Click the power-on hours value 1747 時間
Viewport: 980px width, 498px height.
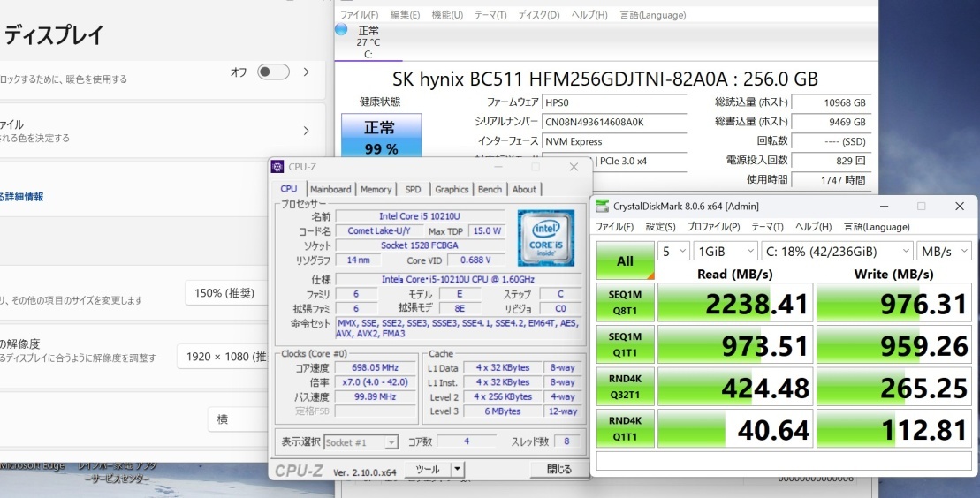(x=832, y=180)
